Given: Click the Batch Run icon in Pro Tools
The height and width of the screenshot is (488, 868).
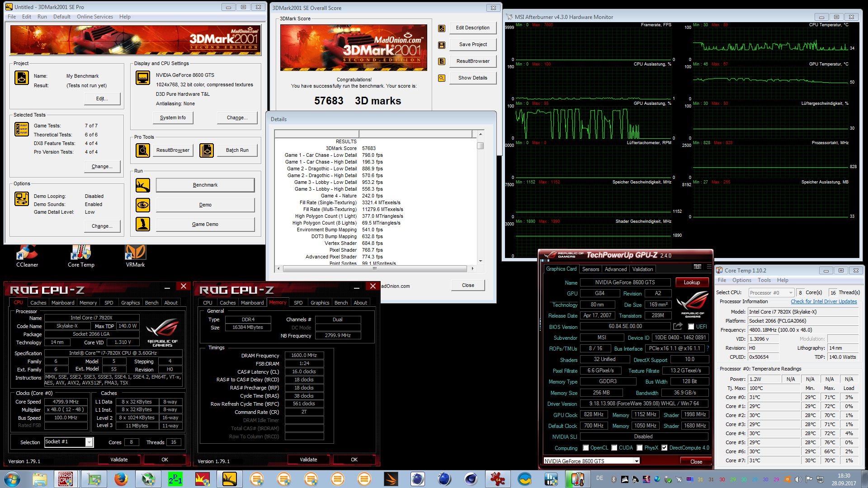Looking at the screenshot, I should [207, 150].
